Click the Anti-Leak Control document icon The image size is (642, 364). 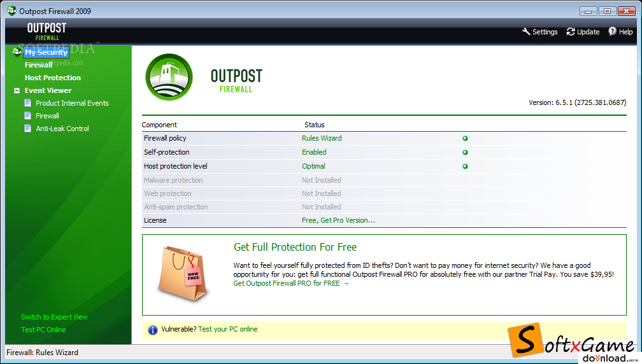pyautogui.click(x=28, y=128)
